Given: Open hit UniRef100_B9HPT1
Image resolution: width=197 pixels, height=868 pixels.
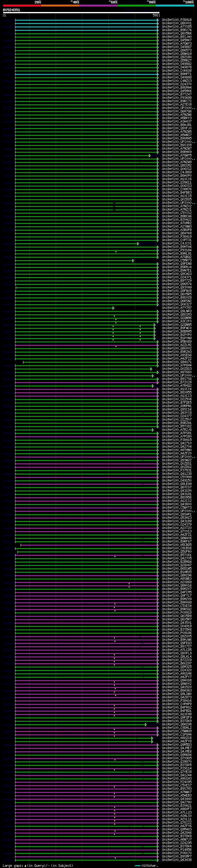Looking at the screenshot, I should pos(177,74).
